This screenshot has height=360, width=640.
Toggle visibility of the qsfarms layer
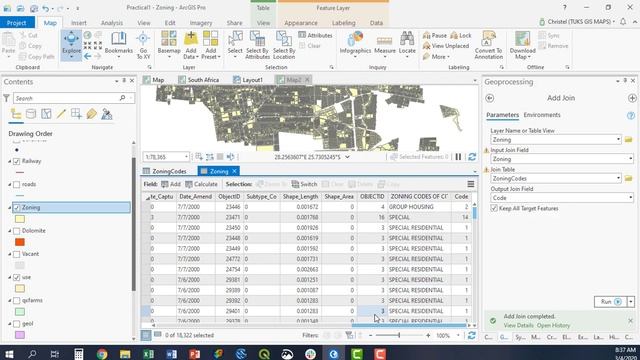(x=17, y=300)
